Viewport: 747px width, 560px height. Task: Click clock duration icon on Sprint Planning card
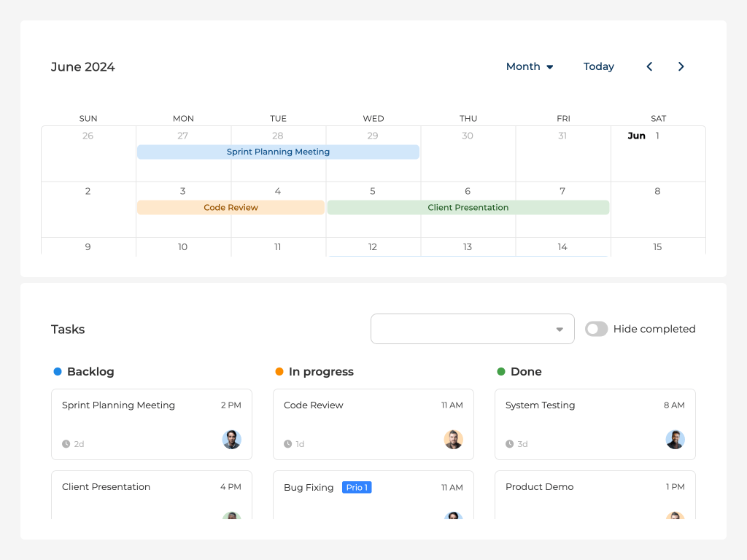coord(66,444)
